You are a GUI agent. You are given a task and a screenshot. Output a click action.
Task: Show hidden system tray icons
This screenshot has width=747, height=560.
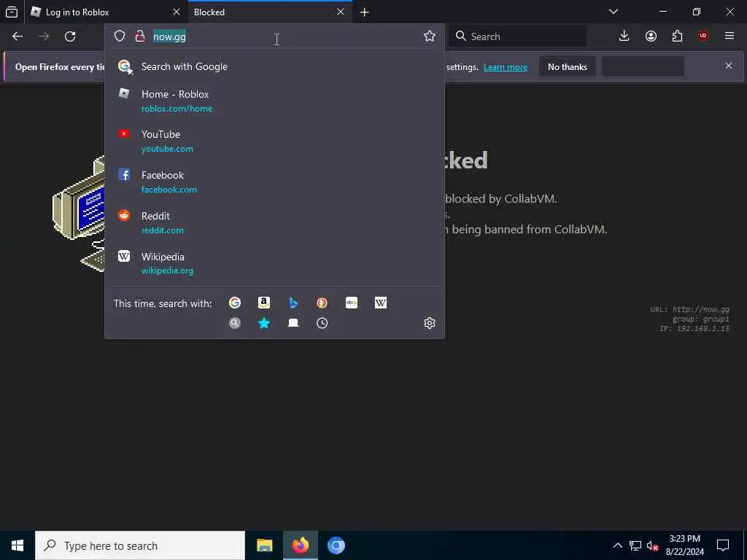coord(617,545)
